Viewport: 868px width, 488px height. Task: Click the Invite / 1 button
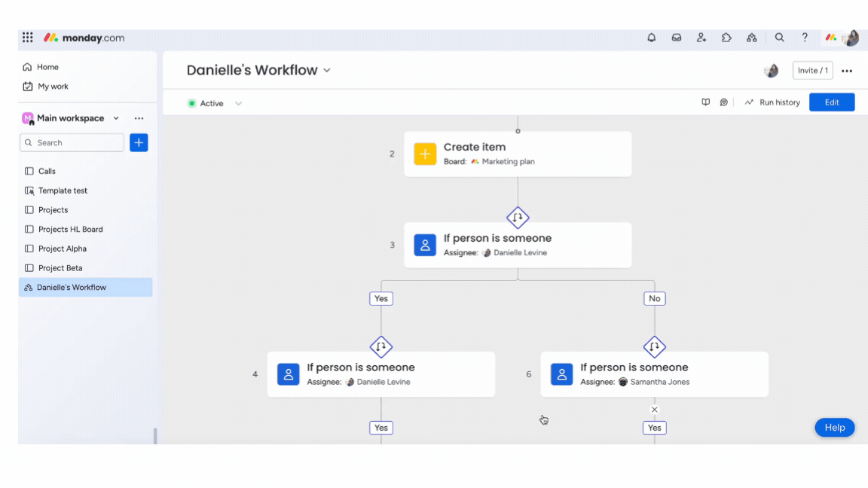click(813, 70)
